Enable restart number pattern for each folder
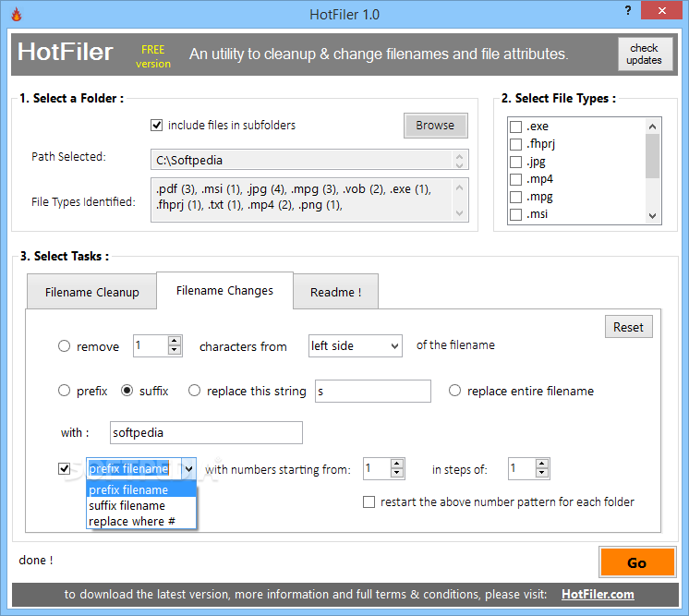 369,501
